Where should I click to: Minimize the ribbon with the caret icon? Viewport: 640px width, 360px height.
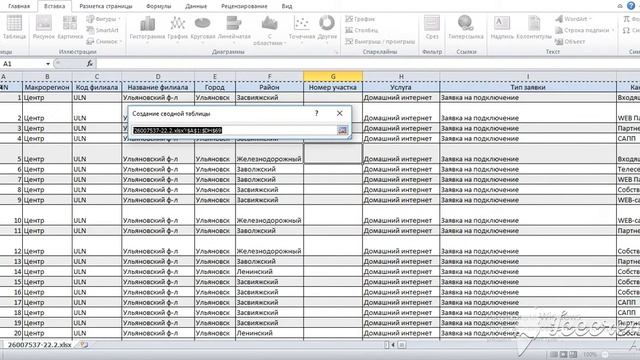click(x=620, y=6)
